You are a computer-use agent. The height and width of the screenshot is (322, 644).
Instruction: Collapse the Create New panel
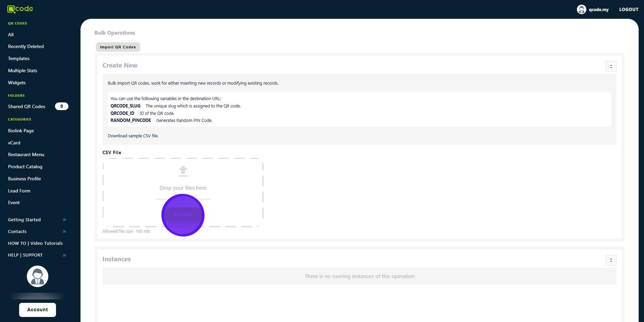tap(611, 66)
